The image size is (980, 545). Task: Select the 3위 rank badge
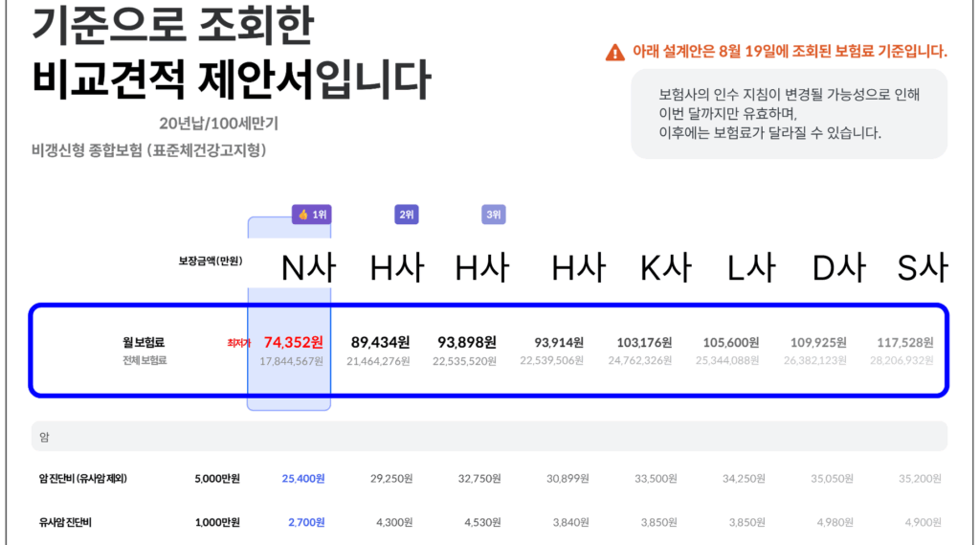tap(493, 215)
